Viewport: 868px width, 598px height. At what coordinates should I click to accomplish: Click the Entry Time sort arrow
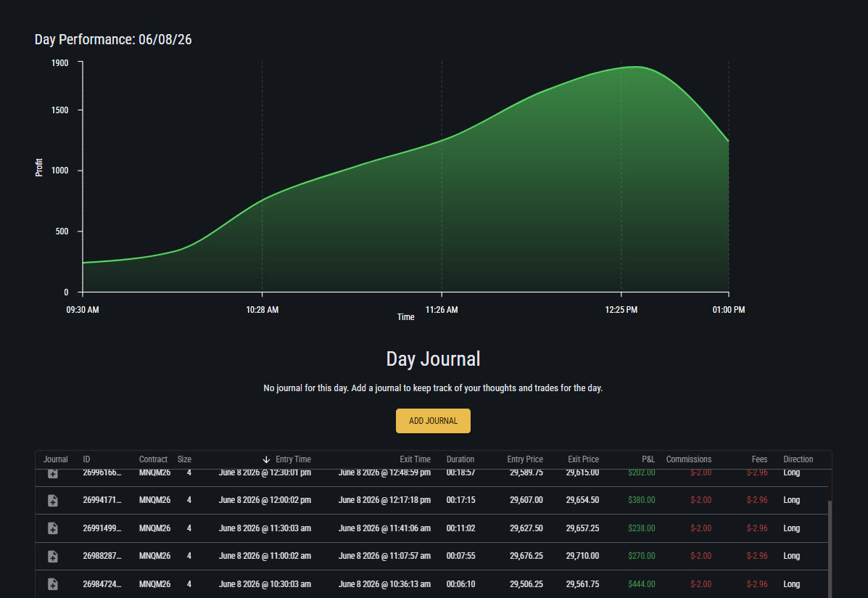click(266, 459)
